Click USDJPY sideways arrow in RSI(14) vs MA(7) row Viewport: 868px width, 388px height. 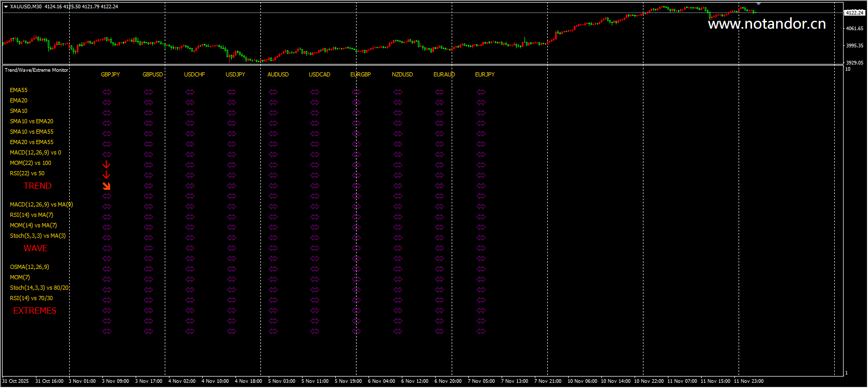[232, 217]
